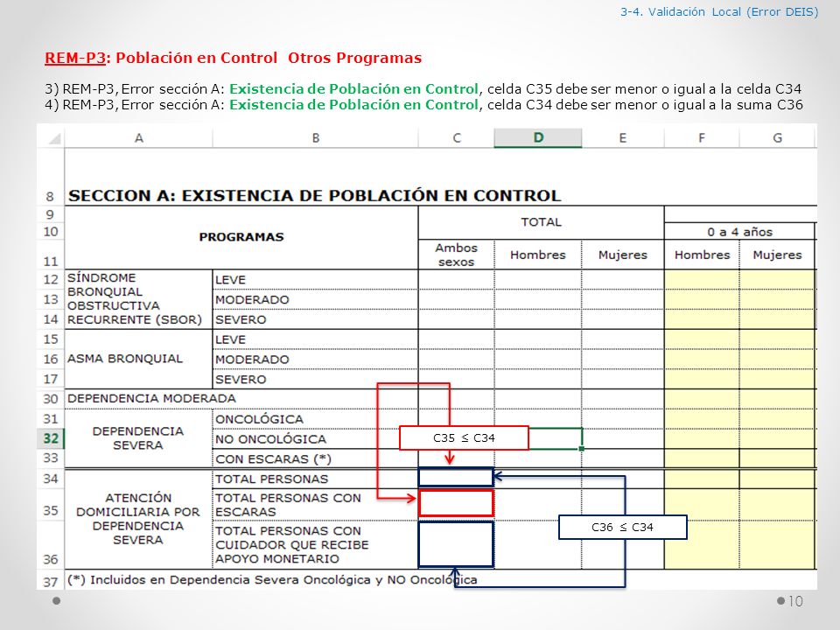Screen dimensions: 840x630
Task: Select column F header
Action: pos(701,138)
